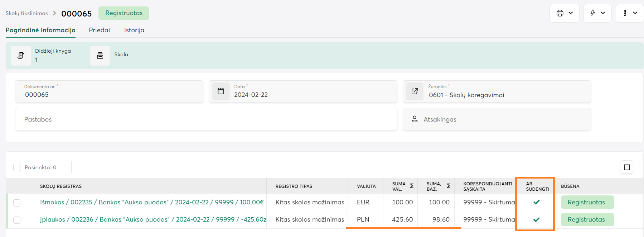The height and width of the screenshot is (237, 644).
Task: Switch to the Priedai tab
Action: point(100,30)
